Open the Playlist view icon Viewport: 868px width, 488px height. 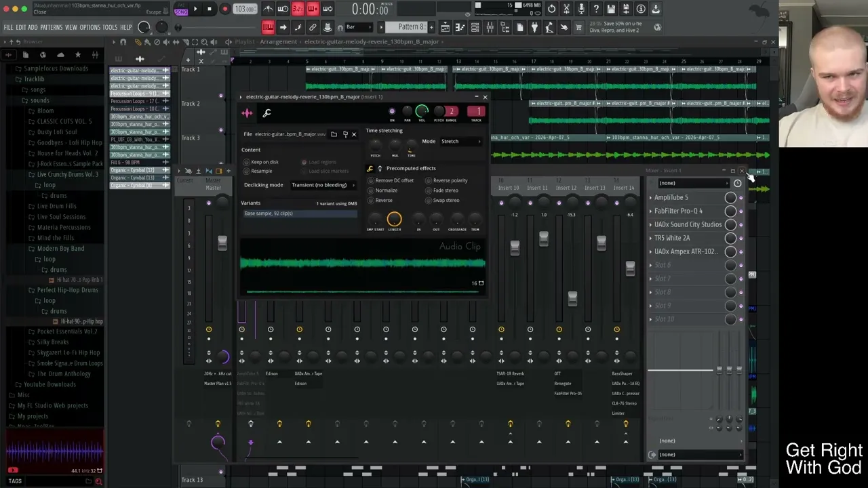[x=445, y=27]
